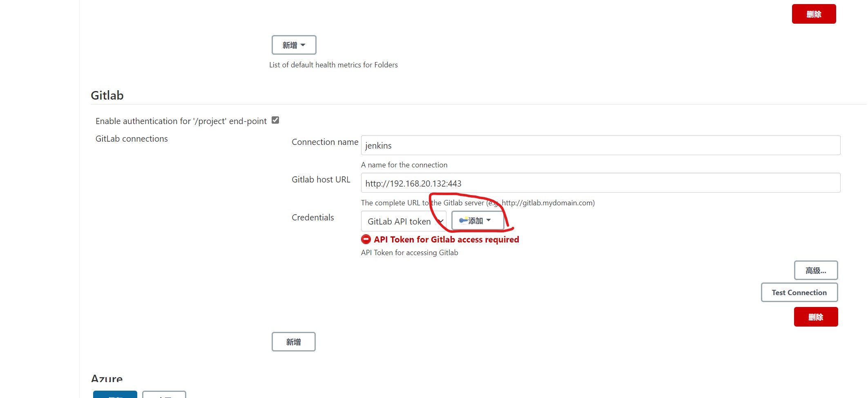Toggle 'Enable authentication for /project end-point' checkbox
This screenshot has width=868, height=398.
click(275, 120)
